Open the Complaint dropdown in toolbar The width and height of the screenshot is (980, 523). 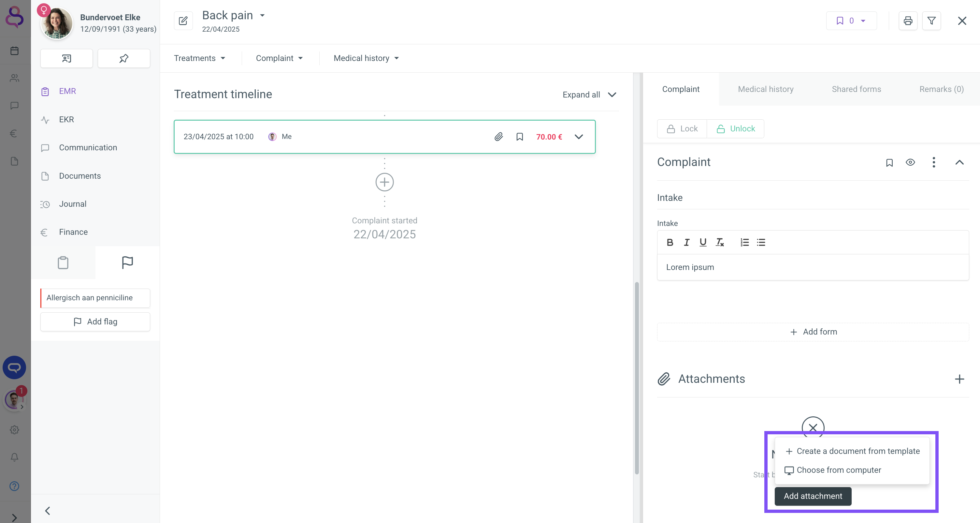point(279,58)
